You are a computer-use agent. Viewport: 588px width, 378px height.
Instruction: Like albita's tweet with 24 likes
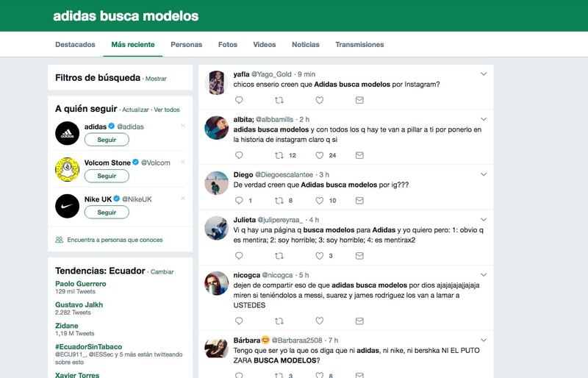(x=319, y=155)
